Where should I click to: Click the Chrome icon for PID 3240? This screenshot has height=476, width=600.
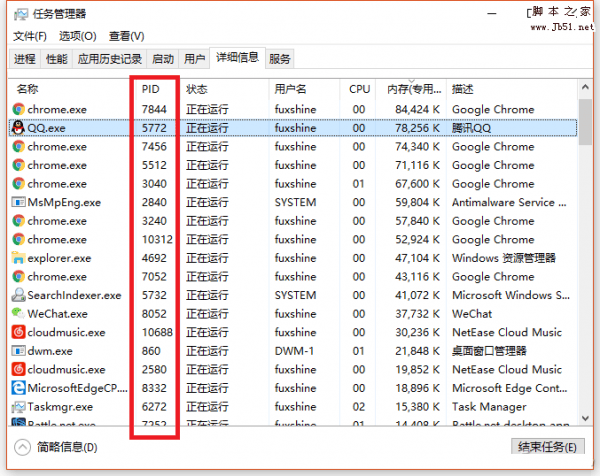(18, 221)
